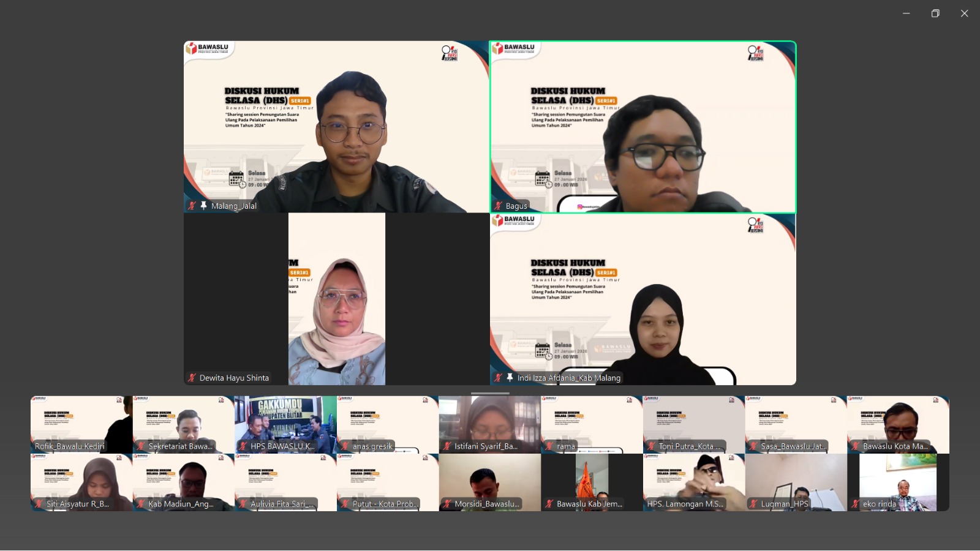This screenshot has height=551, width=980.
Task: Select the Bawaslu Kab Jem... video thumbnail
Action: click(592, 482)
